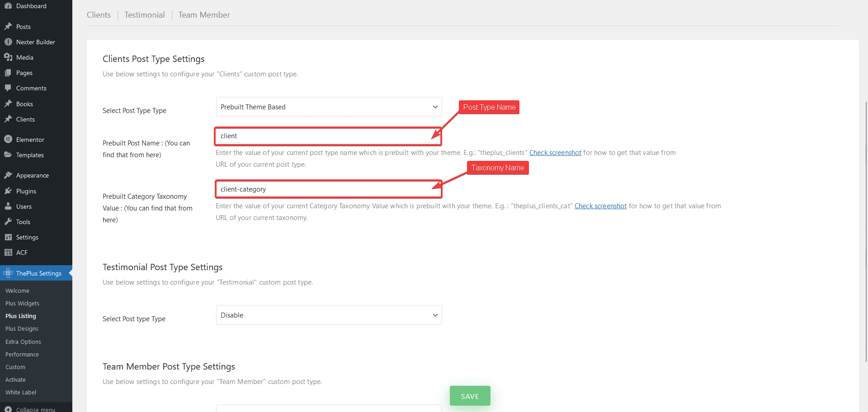Screen dimensions: 868x412
Task: Open the Performance submenu
Action: (x=22, y=354)
